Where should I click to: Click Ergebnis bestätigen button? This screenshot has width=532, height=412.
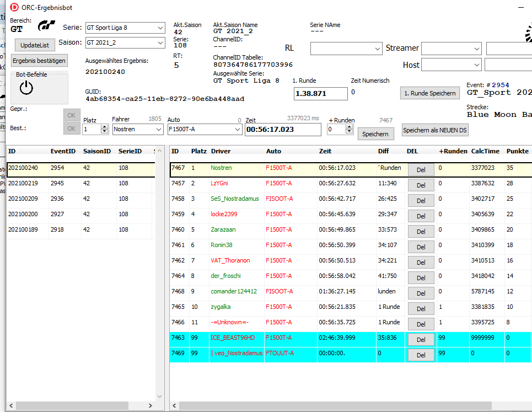39,61
